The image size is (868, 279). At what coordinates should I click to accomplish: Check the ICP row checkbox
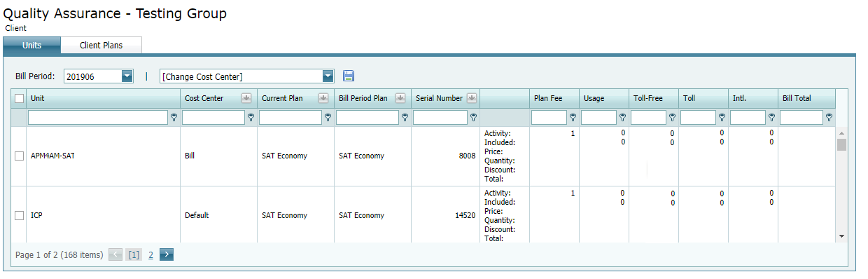(x=20, y=216)
